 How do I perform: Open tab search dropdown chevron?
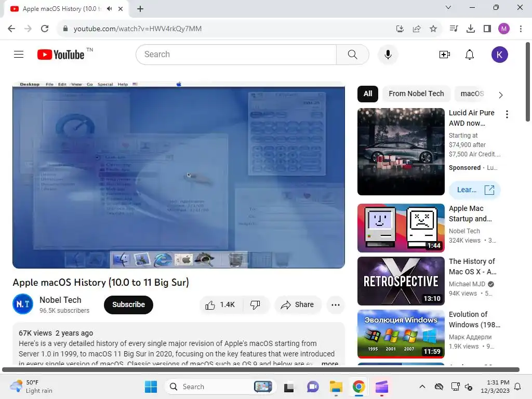pos(448,7)
